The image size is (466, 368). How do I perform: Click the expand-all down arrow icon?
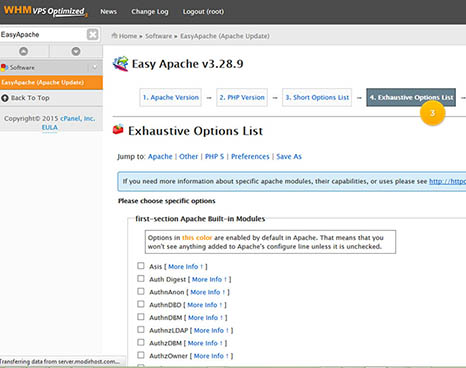[x=76, y=51]
